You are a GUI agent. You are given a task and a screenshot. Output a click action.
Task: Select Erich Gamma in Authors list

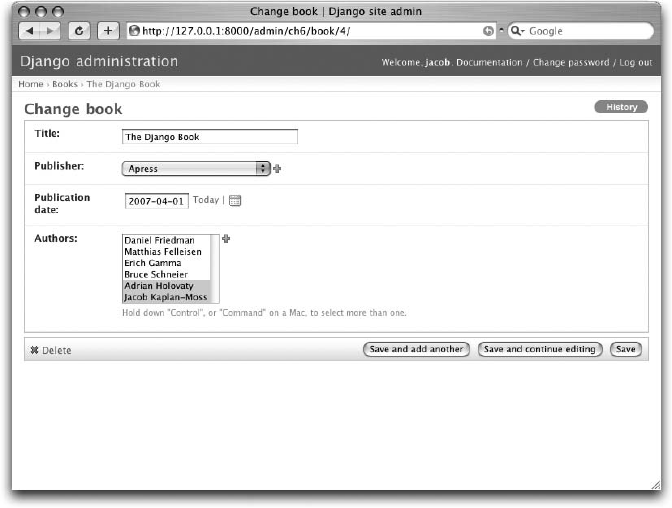pyautogui.click(x=166, y=263)
